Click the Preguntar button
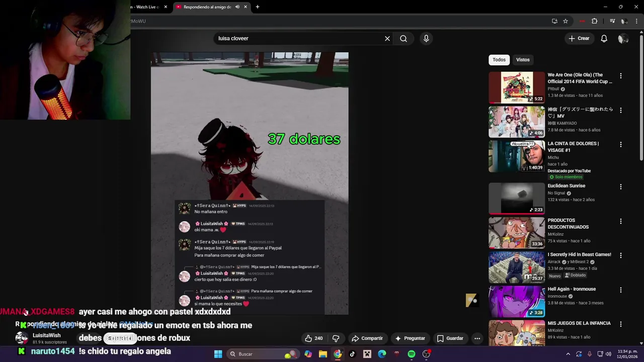Screen dimensions: 644x362 (410, 338)
